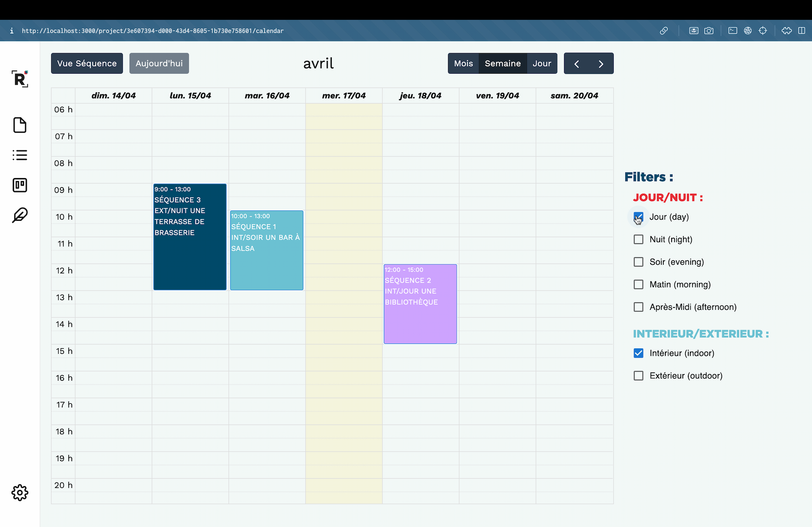The width and height of the screenshot is (812, 527).
Task: Enable Après-Midi (afternoon) filter
Action: tap(639, 307)
